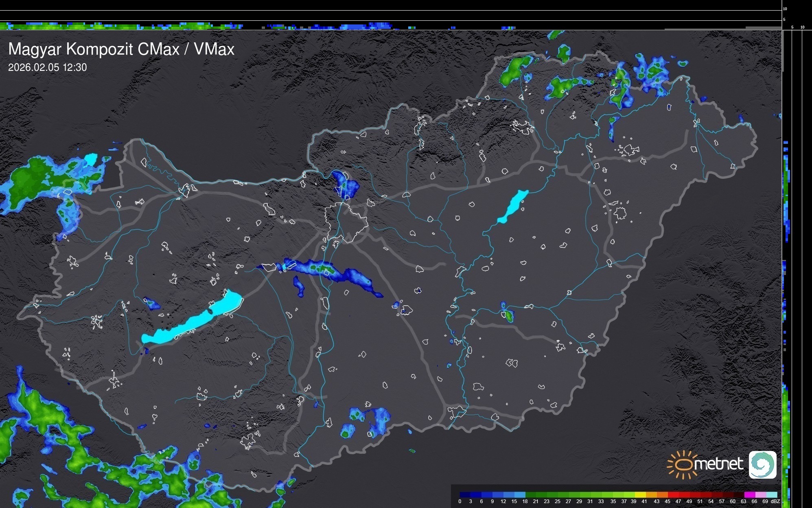Click the metnet sun logo
This screenshot has height=508, width=812.
pyautogui.click(x=683, y=464)
